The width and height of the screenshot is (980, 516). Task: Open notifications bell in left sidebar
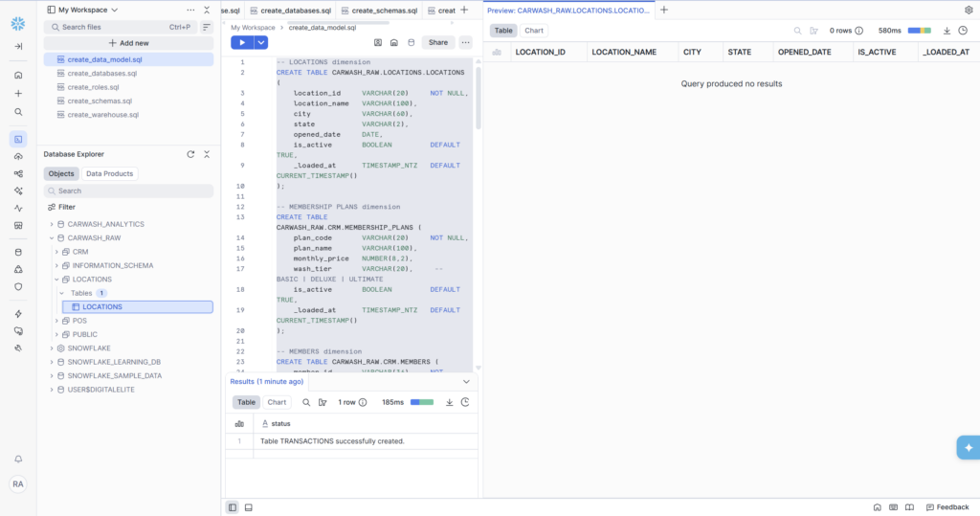point(18,460)
